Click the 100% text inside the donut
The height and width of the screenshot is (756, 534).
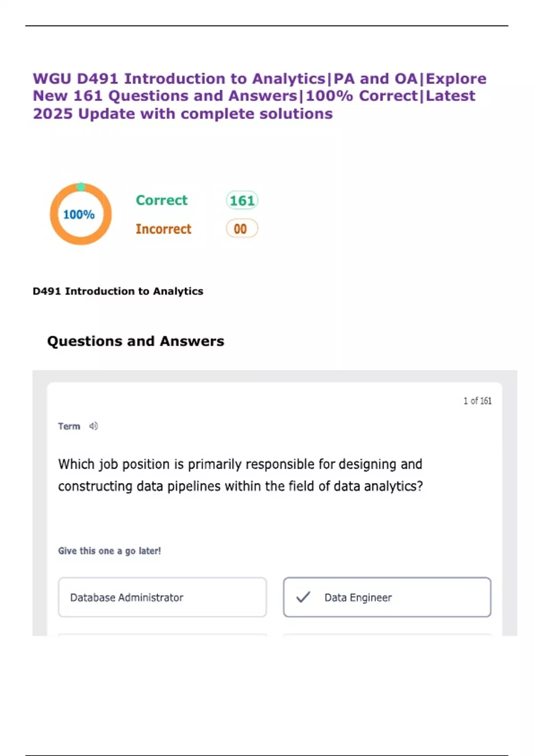pyautogui.click(x=79, y=215)
